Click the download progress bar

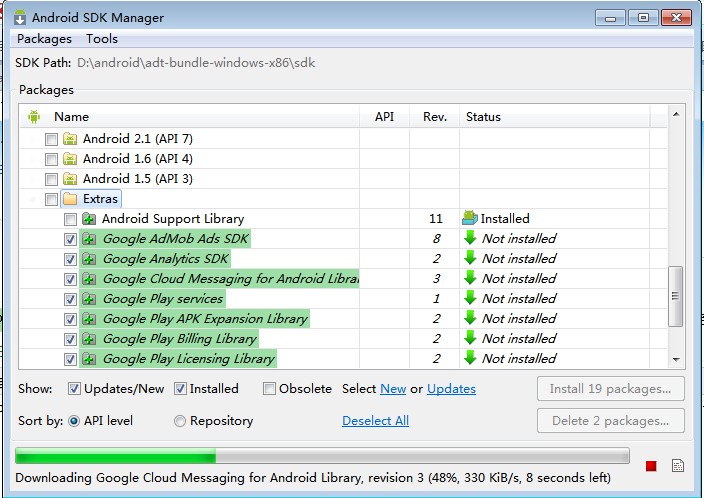point(322,455)
